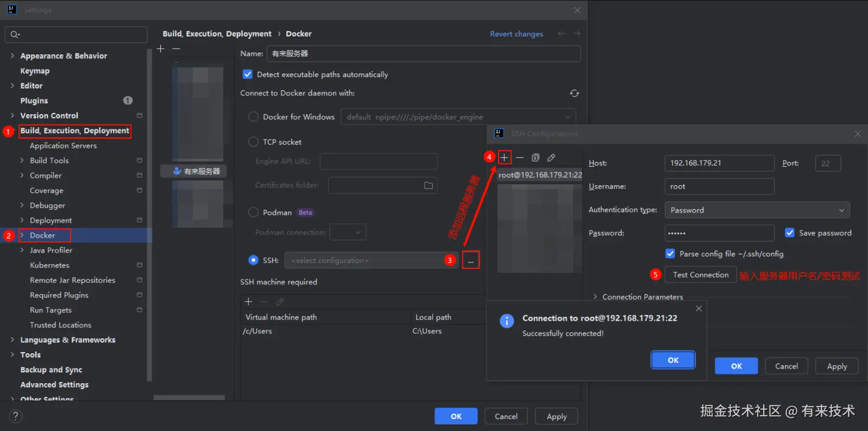Click the project-level icon next to Version Control
The height and width of the screenshot is (431, 868).
[140, 116]
